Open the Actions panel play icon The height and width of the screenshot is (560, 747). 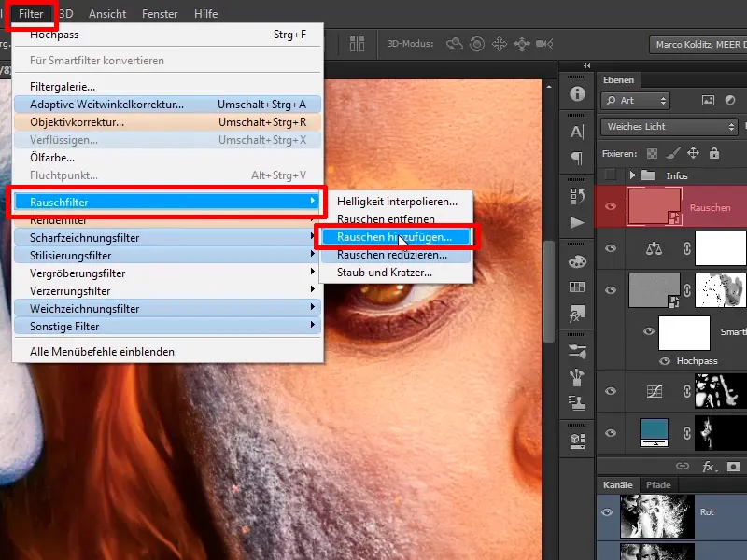tap(577, 222)
